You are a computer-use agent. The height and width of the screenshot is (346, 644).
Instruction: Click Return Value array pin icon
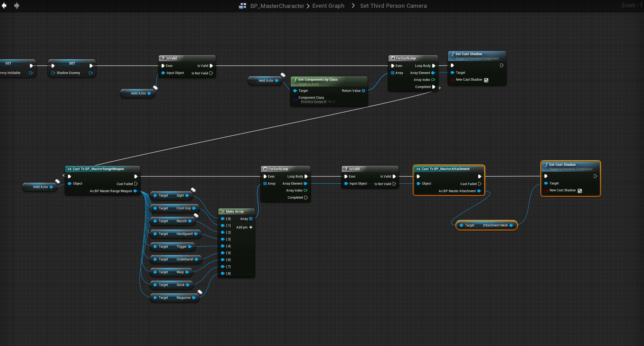[x=363, y=91]
